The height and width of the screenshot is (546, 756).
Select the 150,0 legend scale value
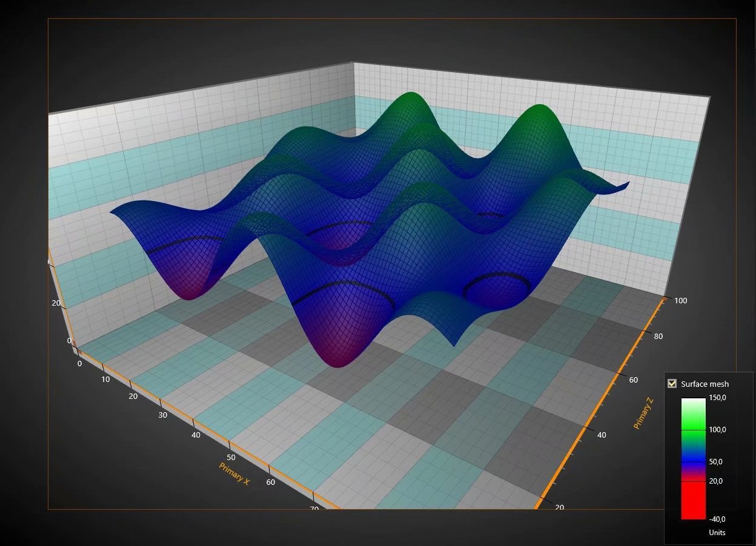click(x=717, y=398)
